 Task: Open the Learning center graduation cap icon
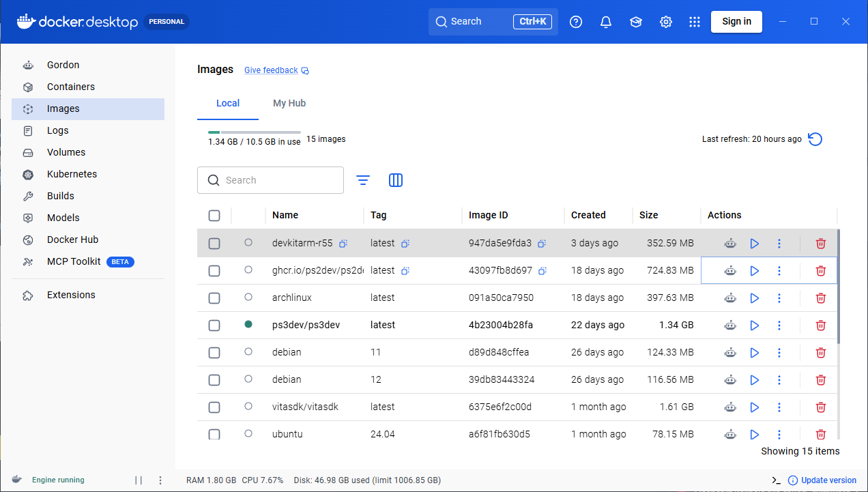click(x=636, y=22)
